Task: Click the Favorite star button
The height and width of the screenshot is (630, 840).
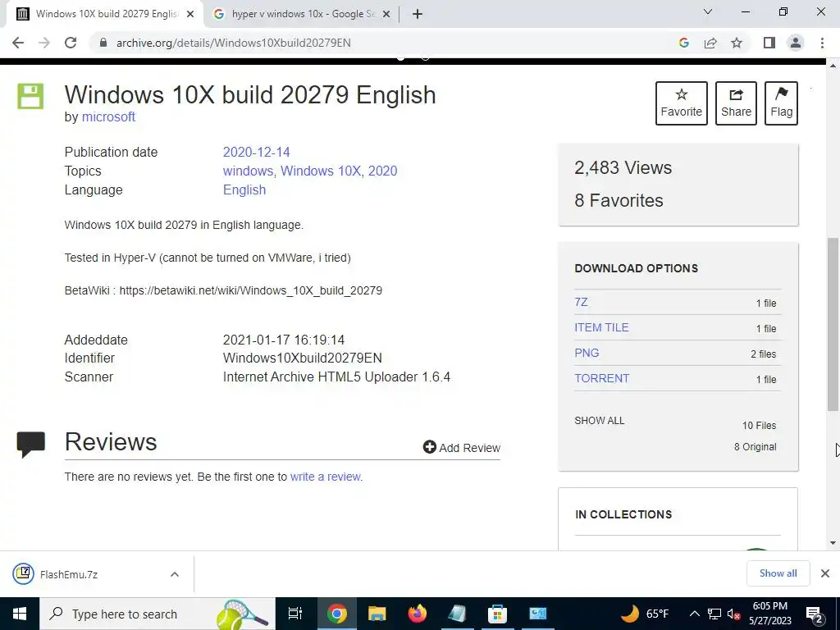Action: pyautogui.click(x=681, y=103)
